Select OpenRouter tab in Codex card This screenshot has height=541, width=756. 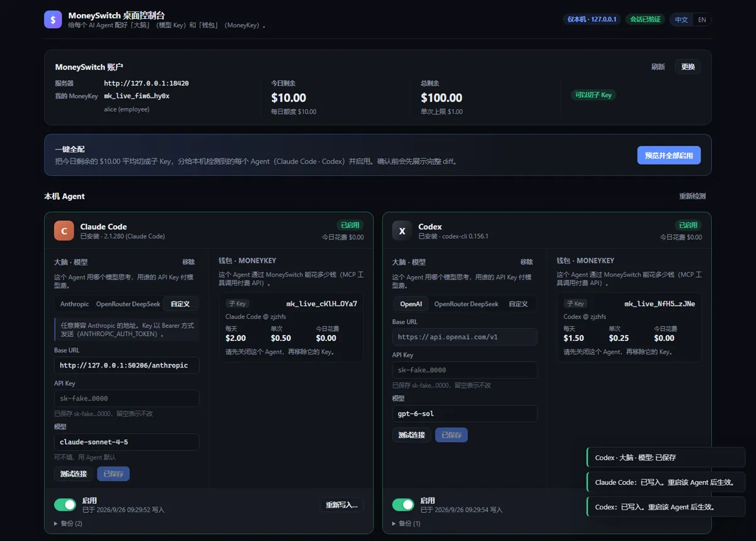pyautogui.click(x=451, y=304)
